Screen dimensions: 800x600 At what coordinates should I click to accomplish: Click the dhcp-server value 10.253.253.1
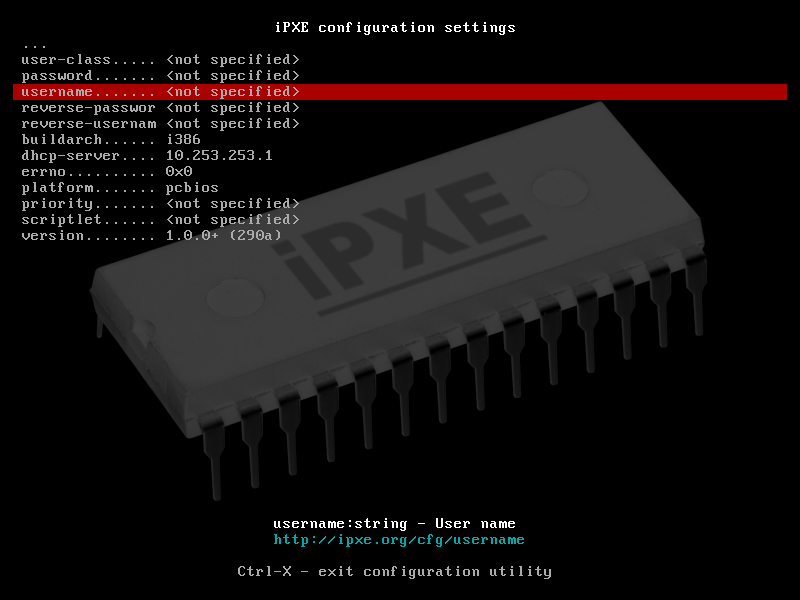click(x=219, y=156)
